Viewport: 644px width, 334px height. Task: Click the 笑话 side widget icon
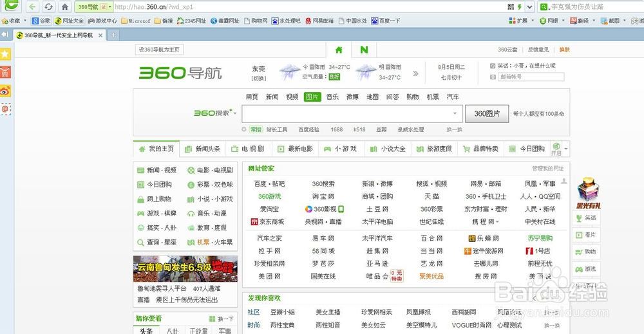(579, 218)
